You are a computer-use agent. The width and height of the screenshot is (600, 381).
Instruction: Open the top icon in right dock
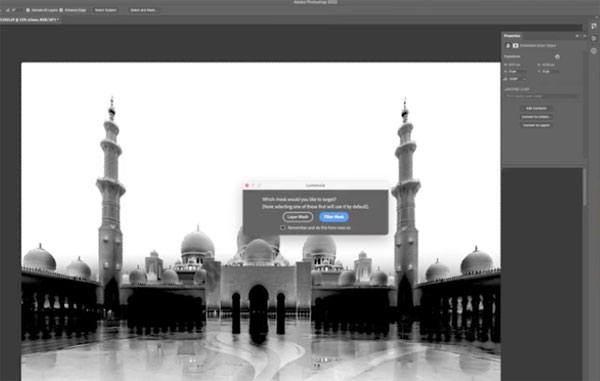pyautogui.click(x=593, y=26)
